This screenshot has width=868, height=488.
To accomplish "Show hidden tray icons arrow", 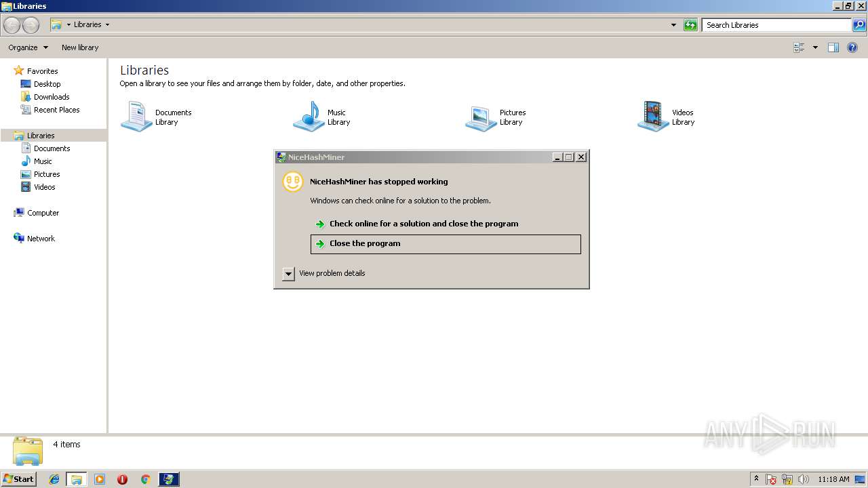I will 756,479.
